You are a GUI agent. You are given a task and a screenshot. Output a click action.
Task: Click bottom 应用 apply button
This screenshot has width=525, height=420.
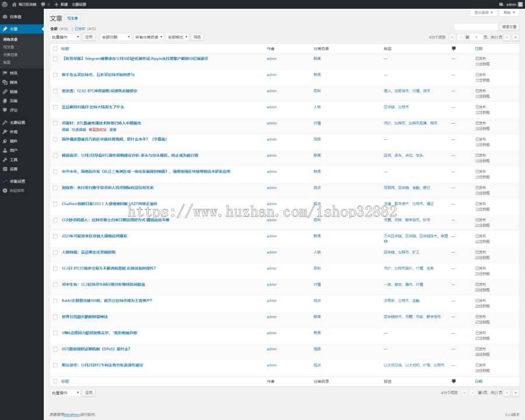click(89, 393)
